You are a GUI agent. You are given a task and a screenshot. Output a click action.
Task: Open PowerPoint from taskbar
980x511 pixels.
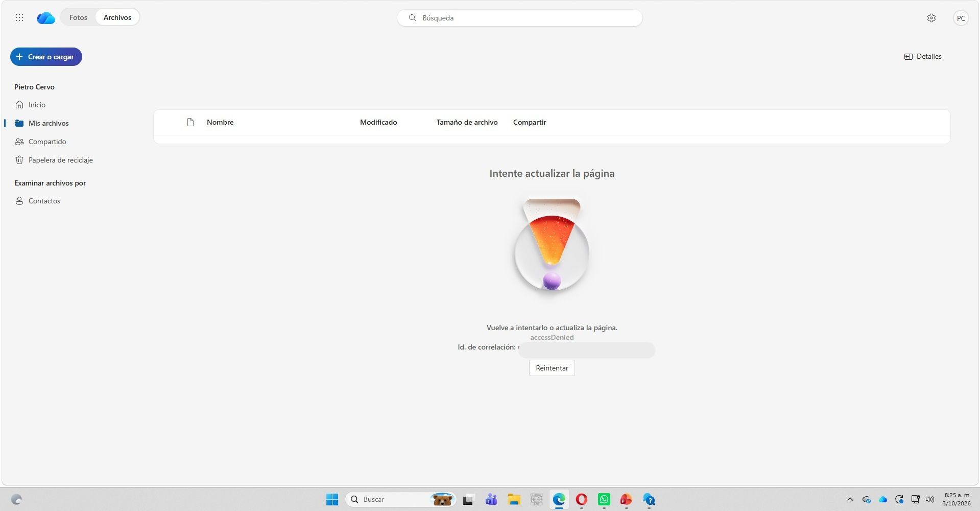[626, 500]
